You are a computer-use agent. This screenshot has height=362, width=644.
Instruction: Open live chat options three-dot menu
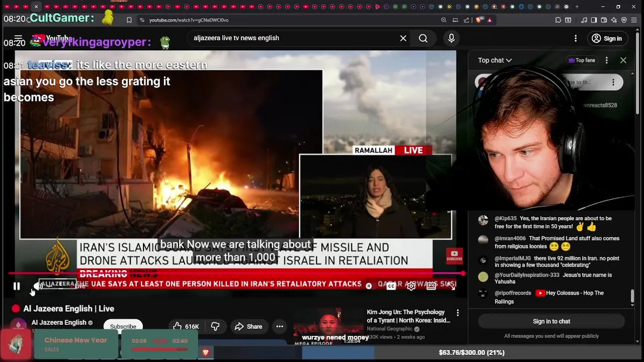[606, 60]
